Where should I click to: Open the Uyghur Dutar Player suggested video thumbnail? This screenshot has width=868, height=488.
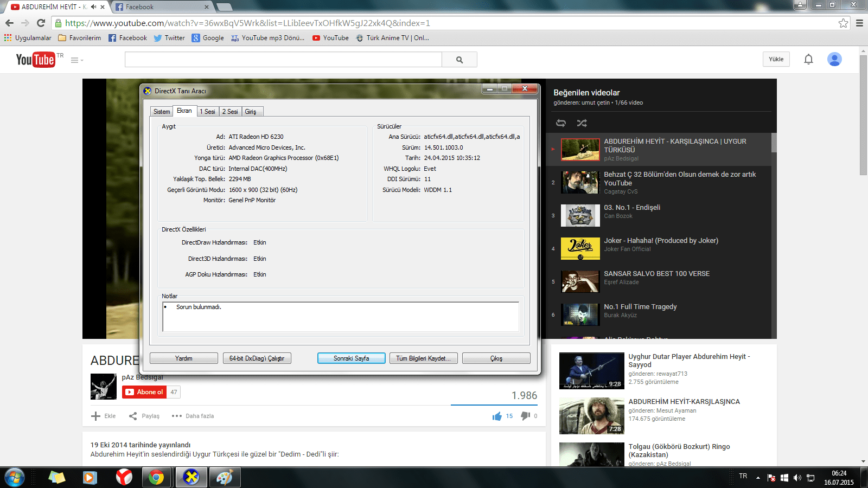tap(592, 371)
